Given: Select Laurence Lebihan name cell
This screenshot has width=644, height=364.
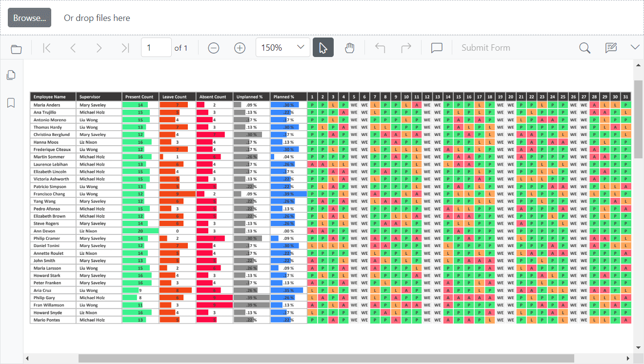Looking at the screenshot, I should pyautogui.click(x=53, y=164).
